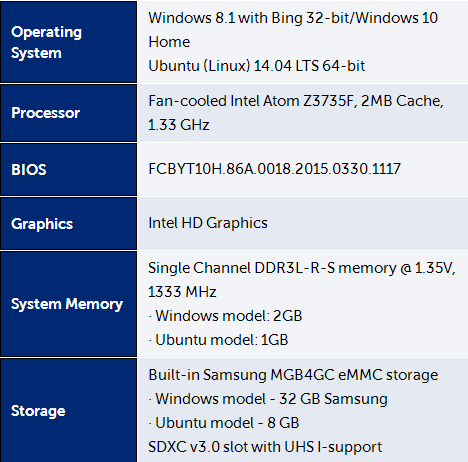Click the System Memory header cell
Image resolution: width=468 pixels, height=462 pixels.
click(x=68, y=304)
